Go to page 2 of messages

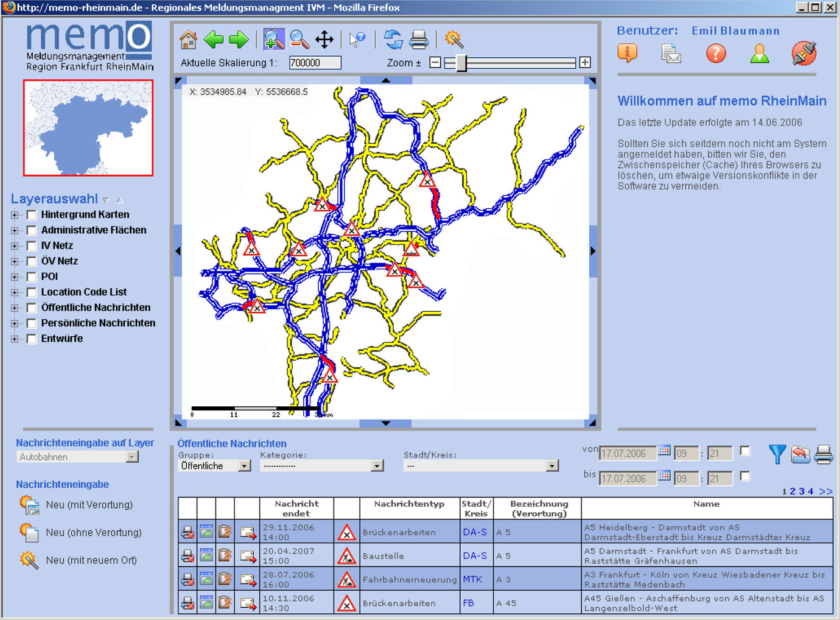pyautogui.click(x=793, y=491)
